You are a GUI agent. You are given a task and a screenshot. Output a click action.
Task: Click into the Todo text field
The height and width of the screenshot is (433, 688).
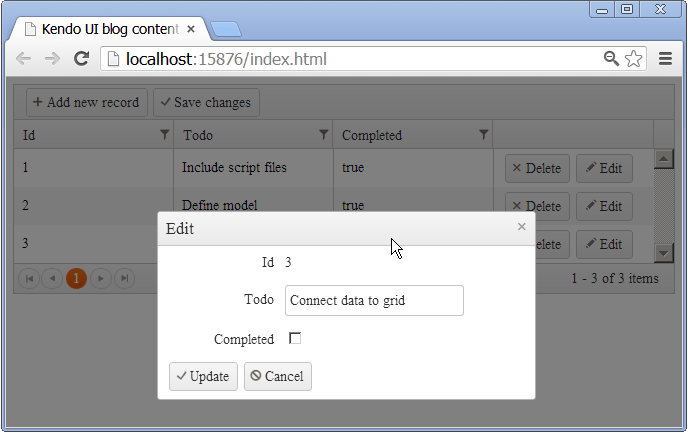pos(374,300)
